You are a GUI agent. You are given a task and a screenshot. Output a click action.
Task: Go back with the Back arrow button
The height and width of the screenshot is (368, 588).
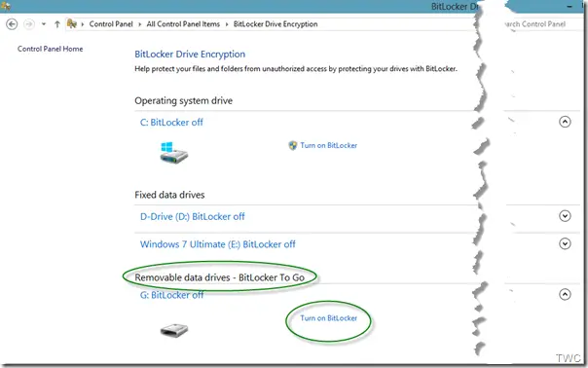[x=12, y=24]
